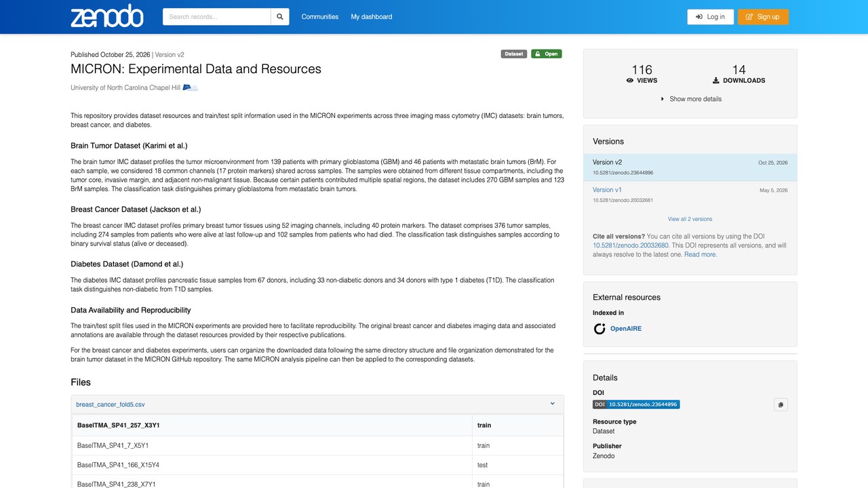This screenshot has width=868, height=488.
Task: Click the search magnifier button
Action: [x=280, y=17]
